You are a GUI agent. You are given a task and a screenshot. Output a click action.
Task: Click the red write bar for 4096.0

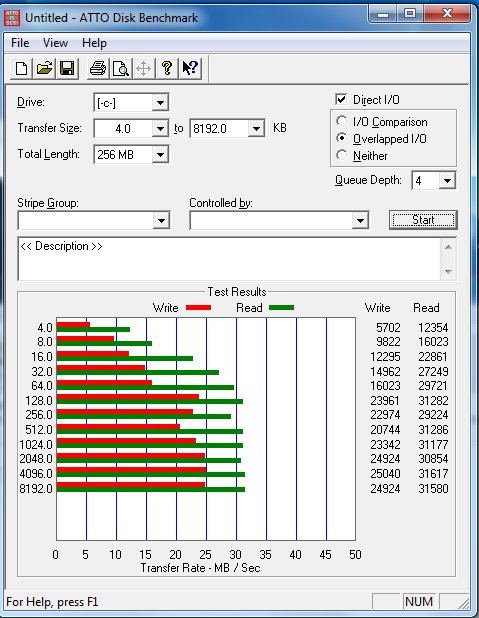(132, 469)
